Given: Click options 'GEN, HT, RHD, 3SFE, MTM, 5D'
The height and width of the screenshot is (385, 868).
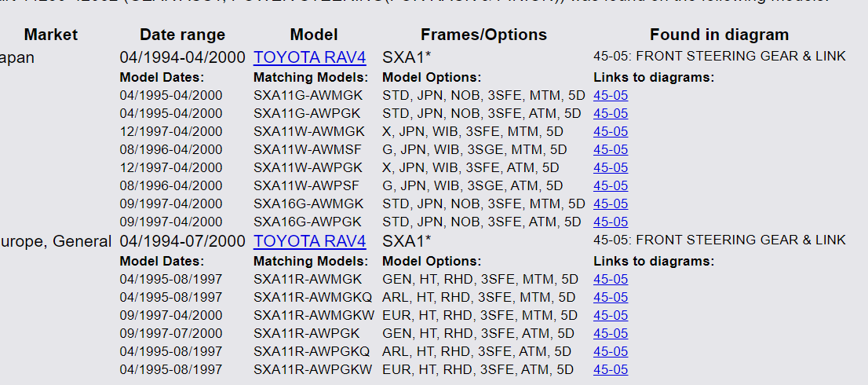Looking at the screenshot, I should (480, 279).
